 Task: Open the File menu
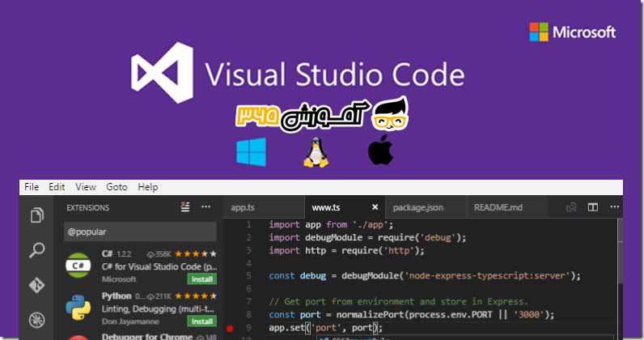click(32, 187)
